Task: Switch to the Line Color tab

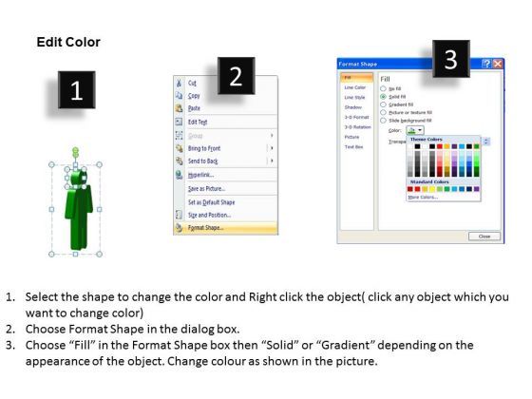Action: pos(355,87)
